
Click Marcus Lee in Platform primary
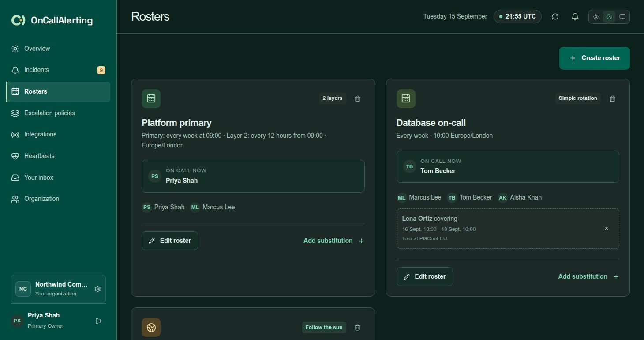click(213, 207)
